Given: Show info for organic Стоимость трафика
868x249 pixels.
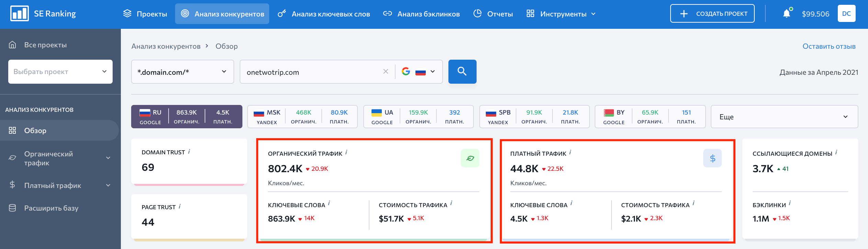Looking at the screenshot, I should tap(451, 203).
